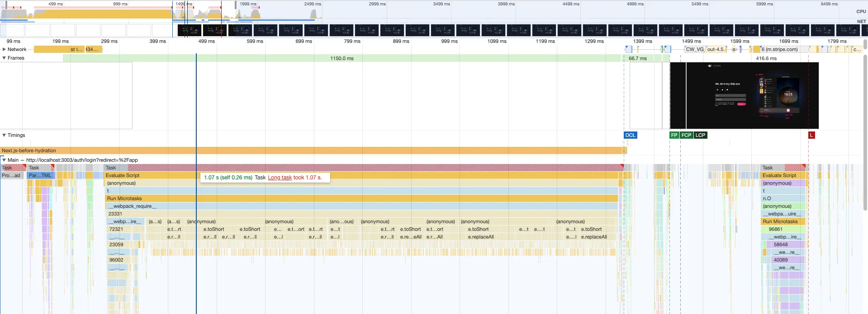868x314 pixels.
Task: Click the login page screenshot frame
Action: [x=744, y=95]
